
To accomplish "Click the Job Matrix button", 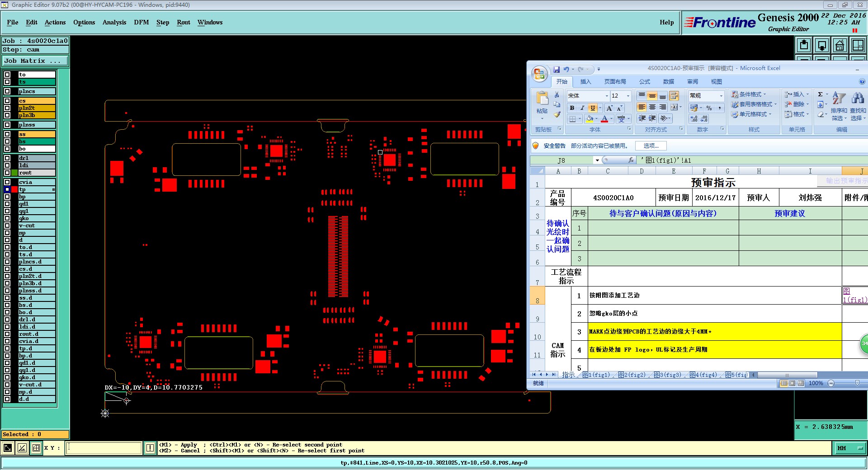I will (x=35, y=61).
